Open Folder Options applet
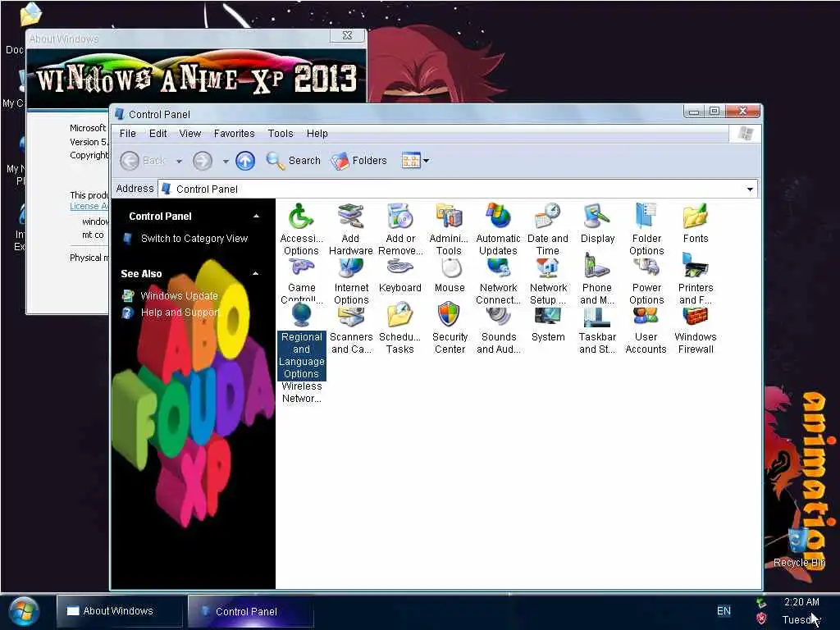This screenshot has height=630, width=840. point(646,230)
